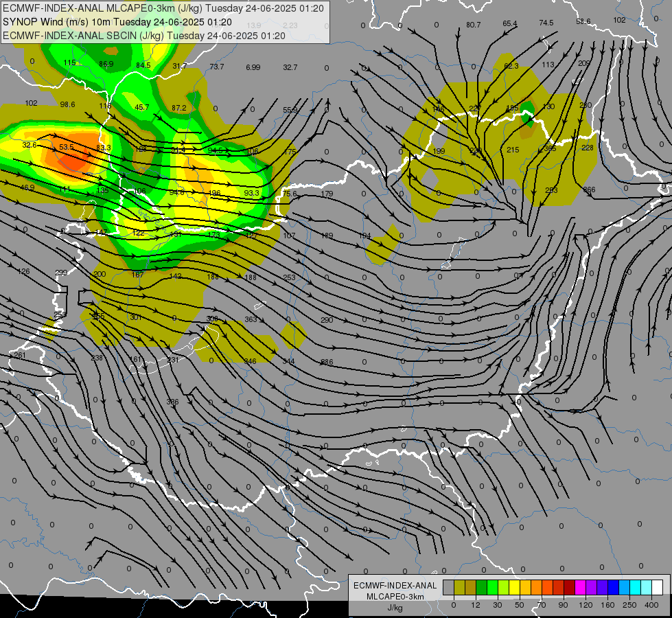Click the 'SYNOP Wind (m/s) 10m' header line
Screen dimensions: 672x618
[56, 22]
